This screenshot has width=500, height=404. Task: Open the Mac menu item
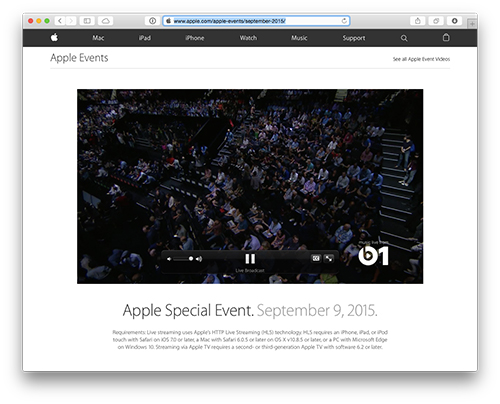pyautogui.click(x=98, y=38)
